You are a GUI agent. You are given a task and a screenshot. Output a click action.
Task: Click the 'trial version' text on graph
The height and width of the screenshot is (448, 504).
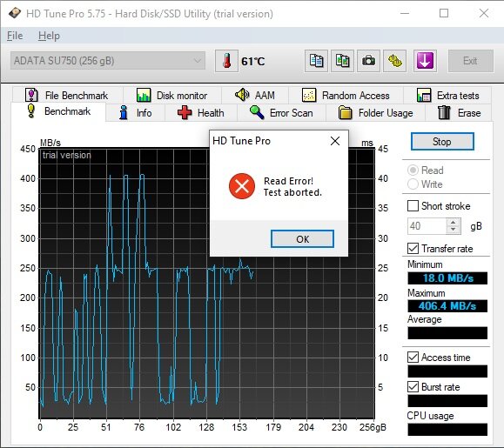click(66, 155)
